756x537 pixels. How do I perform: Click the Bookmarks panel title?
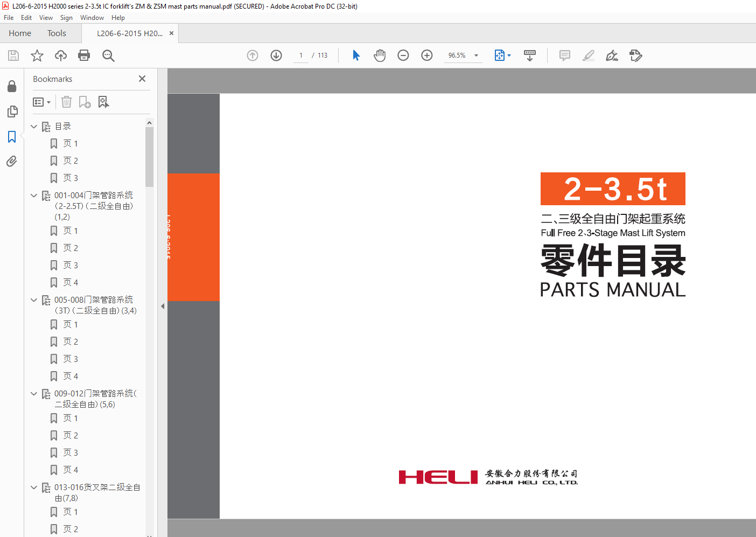52,79
